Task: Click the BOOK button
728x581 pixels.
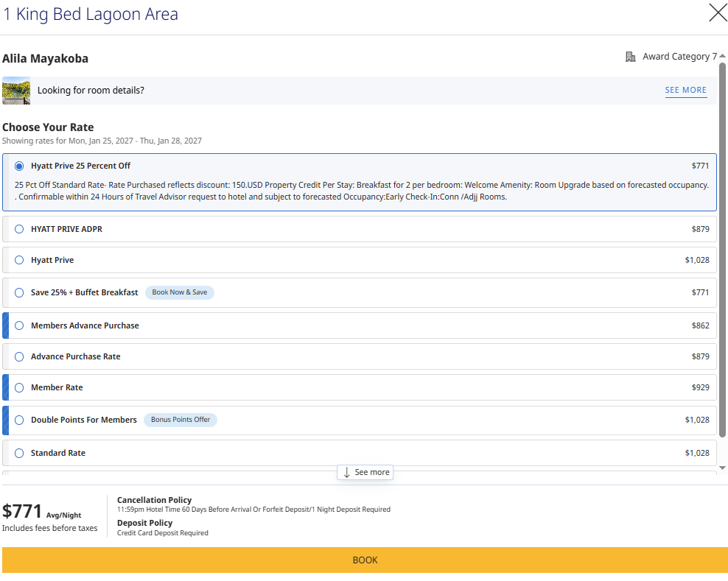Action: 365,560
